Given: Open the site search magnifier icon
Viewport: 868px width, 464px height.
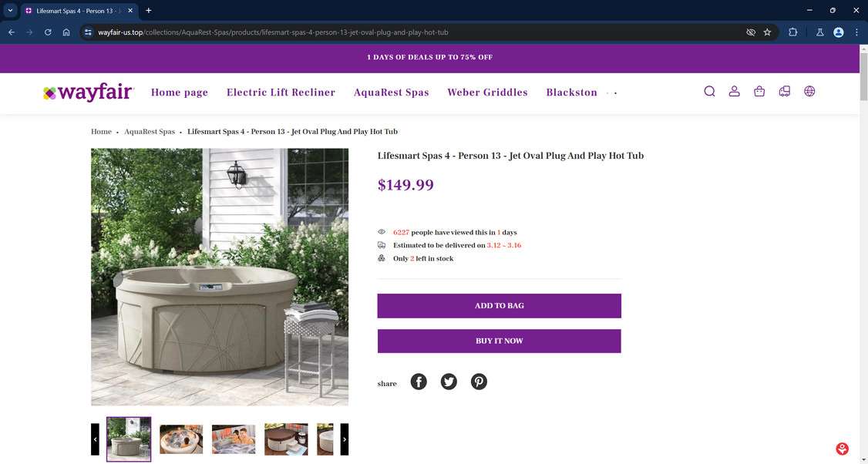Looking at the screenshot, I should pos(709,92).
